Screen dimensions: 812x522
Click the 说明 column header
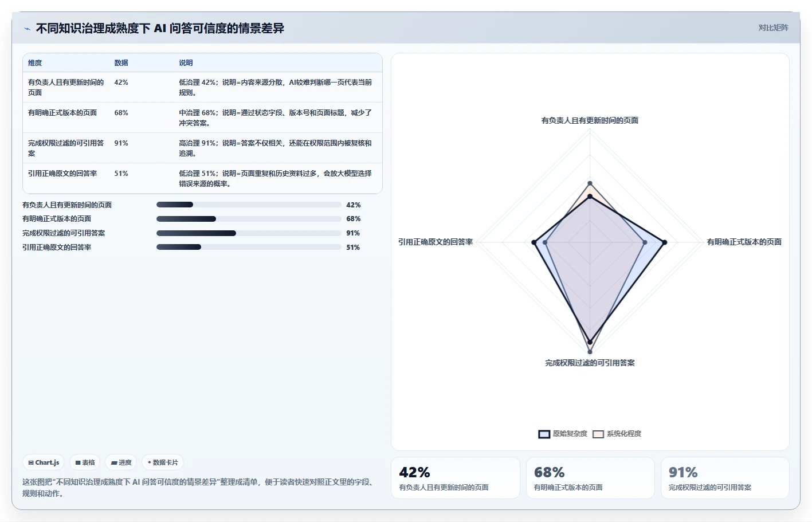(x=186, y=63)
